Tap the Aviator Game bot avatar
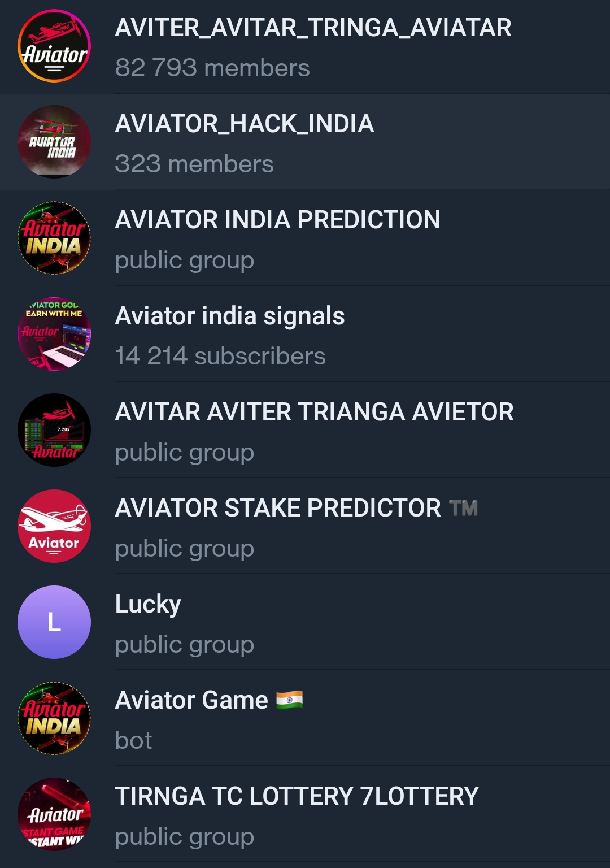 pyautogui.click(x=54, y=718)
